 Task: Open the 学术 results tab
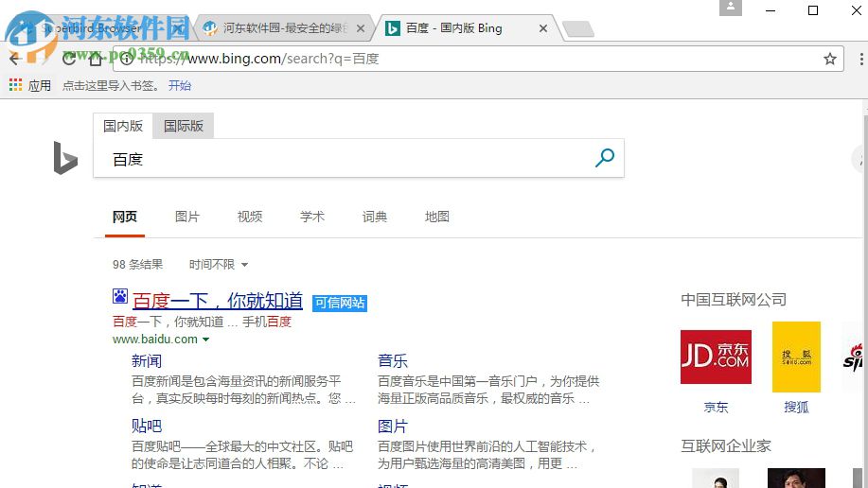coord(312,217)
